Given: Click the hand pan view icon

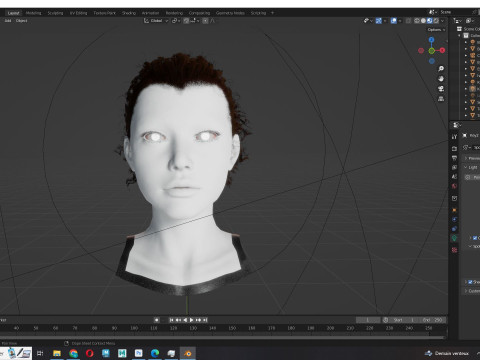Looking at the screenshot, I should pyautogui.click(x=441, y=79).
